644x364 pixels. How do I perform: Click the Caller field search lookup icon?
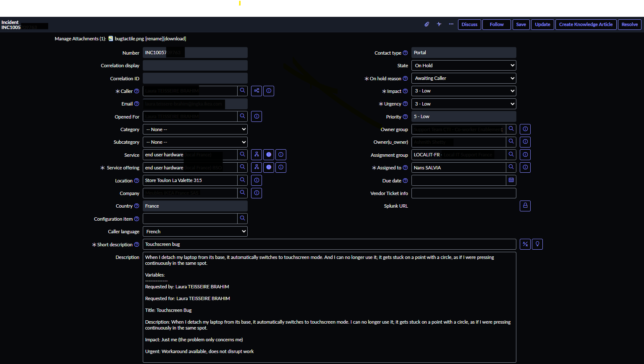[x=243, y=91]
